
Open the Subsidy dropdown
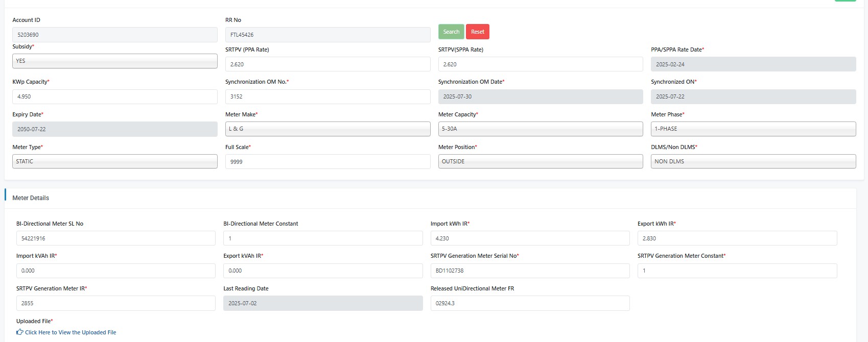coord(114,61)
